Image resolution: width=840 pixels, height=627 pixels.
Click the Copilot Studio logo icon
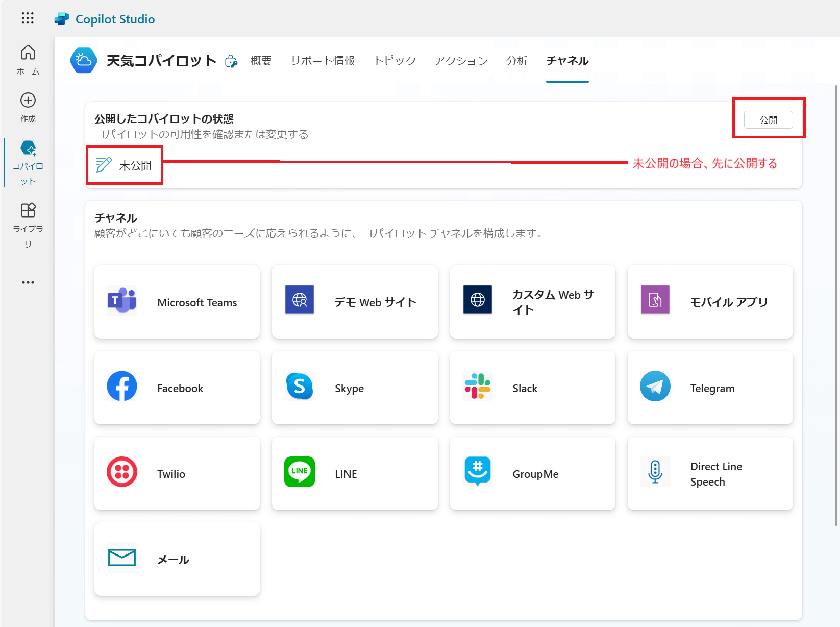[62, 19]
